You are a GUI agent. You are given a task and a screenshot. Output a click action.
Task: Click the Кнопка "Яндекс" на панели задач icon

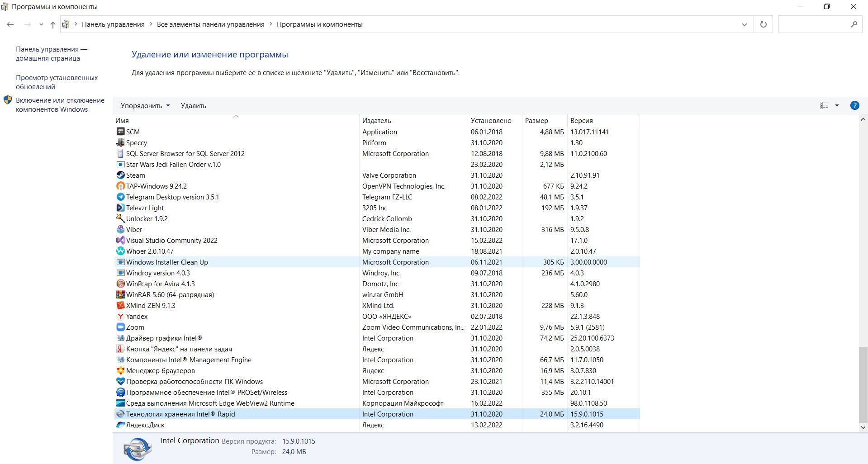pos(120,349)
